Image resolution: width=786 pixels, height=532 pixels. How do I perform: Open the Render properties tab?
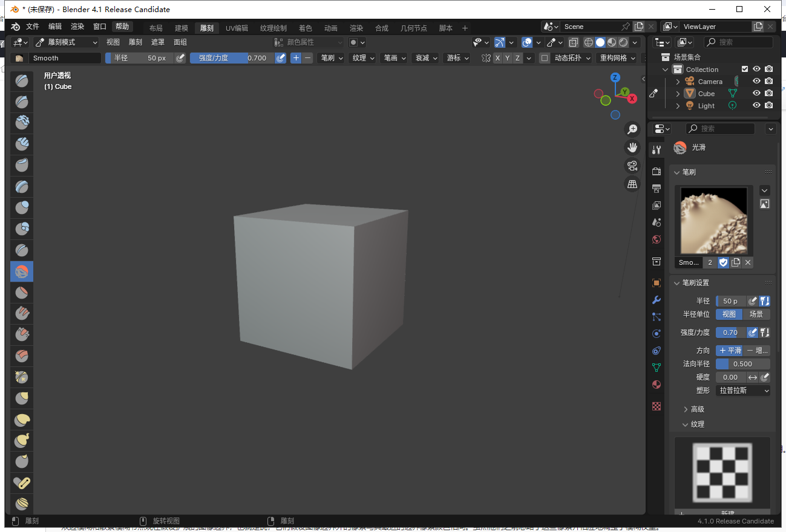pos(656,171)
